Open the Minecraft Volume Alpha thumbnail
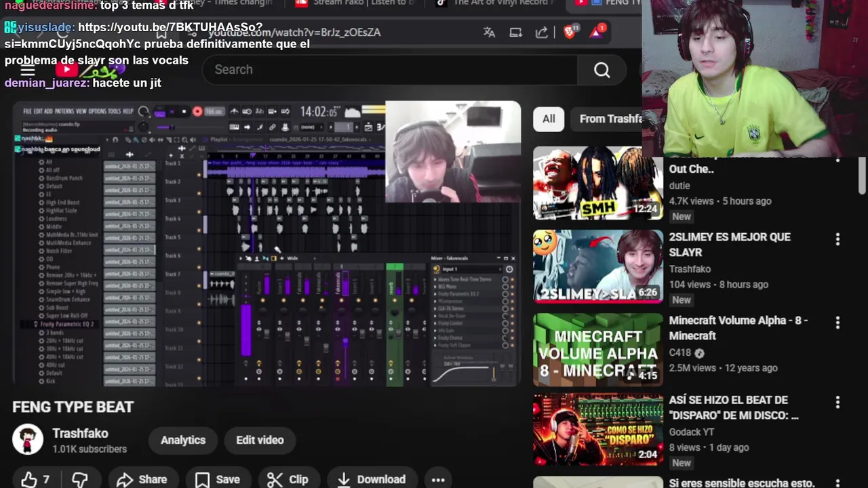 [x=597, y=349]
